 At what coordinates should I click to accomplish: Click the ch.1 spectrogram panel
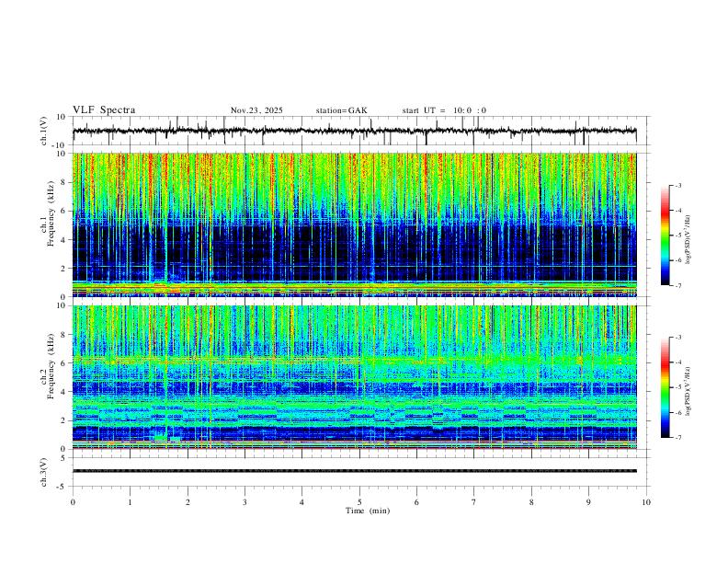click(354, 224)
